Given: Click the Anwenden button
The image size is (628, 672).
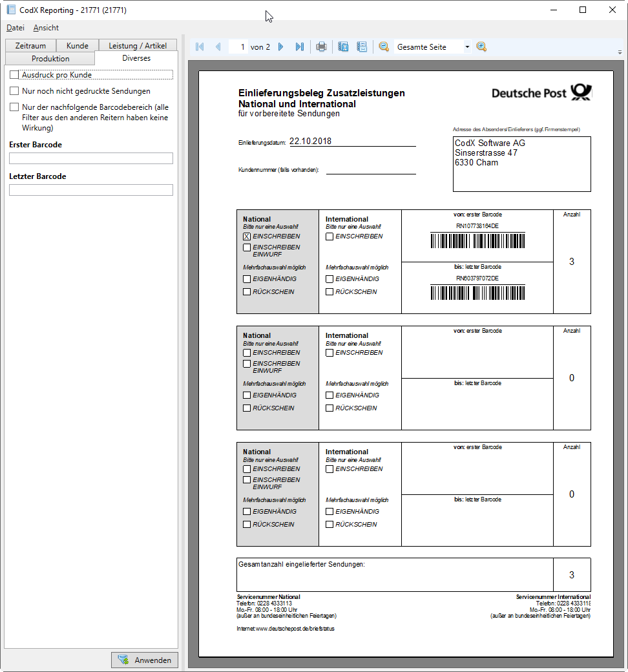Looking at the screenshot, I should [145, 660].
